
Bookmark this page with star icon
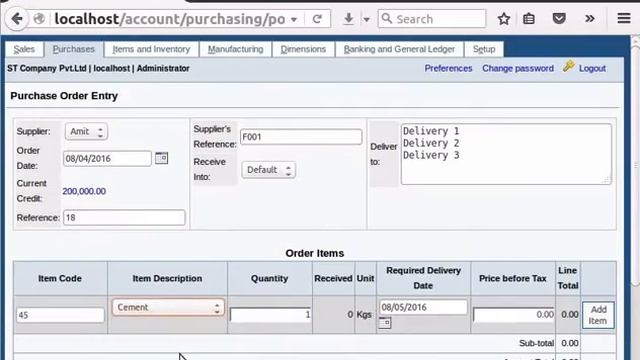point(504,19)
